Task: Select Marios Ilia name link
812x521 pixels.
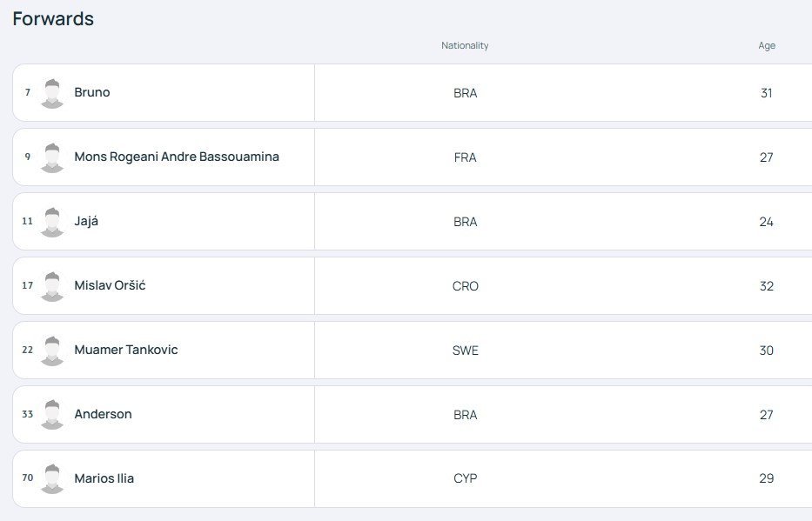Action: (x=104, y=478)
